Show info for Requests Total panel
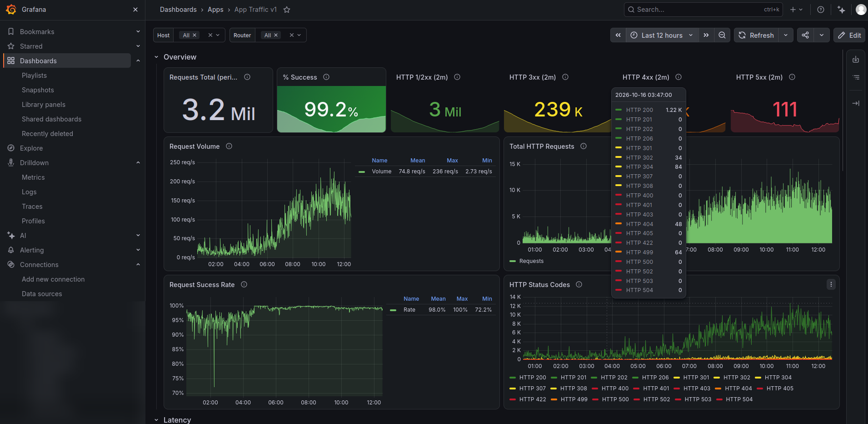868x424 pixels. pos(247,77)
